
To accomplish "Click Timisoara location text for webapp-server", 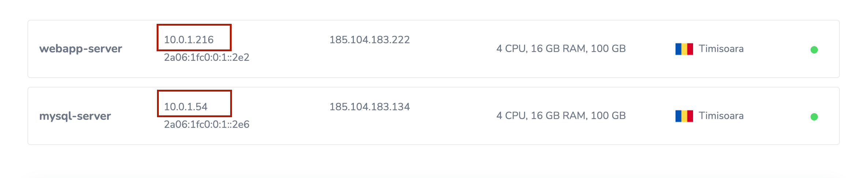I will (x=721, y=49).
